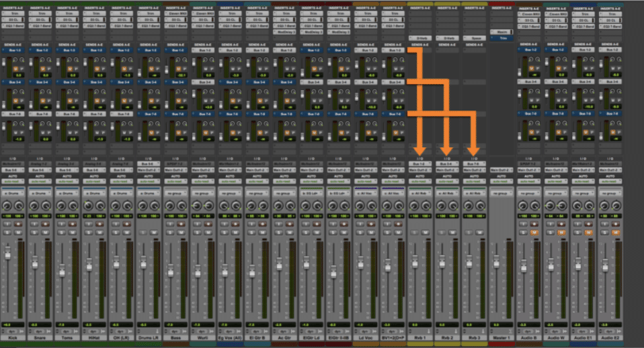This screenshot has height=348, width=644.
Task: Click left pan knob on Kick track
Action: (7, 206)
